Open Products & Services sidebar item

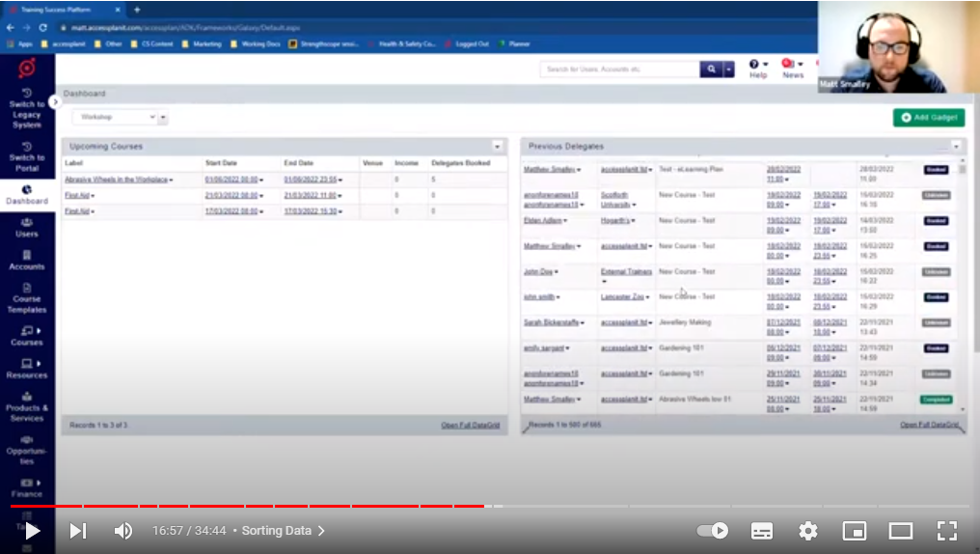(27, 406)
